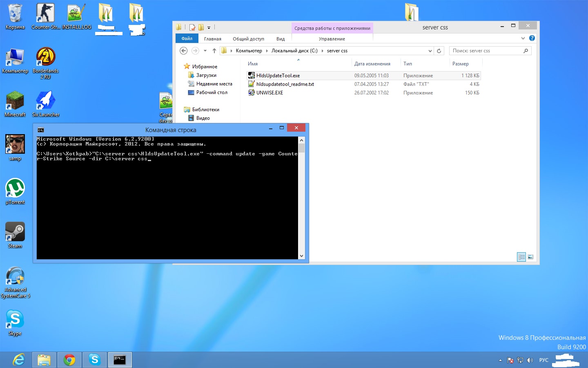Open Explorer help question mark

point(532,38)
